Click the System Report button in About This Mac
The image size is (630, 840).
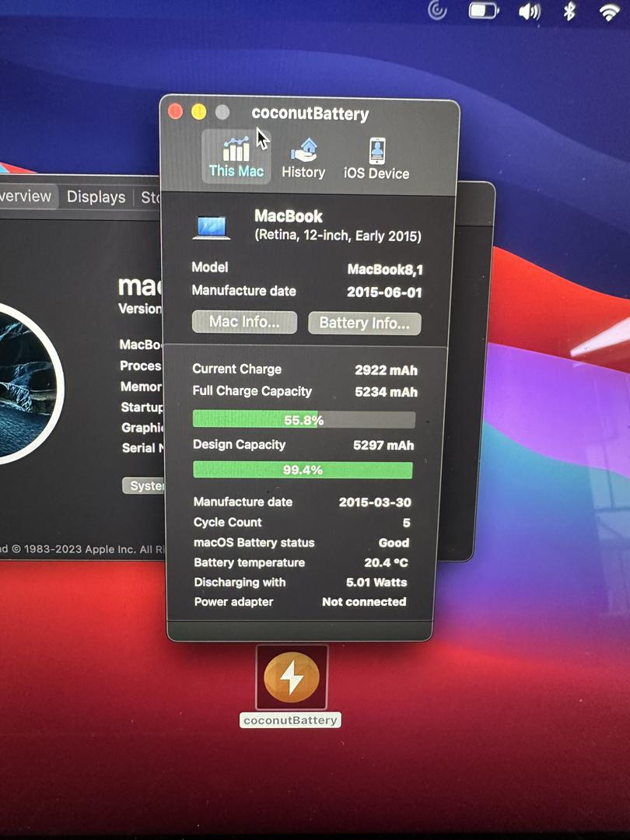click(x=144, y=485)
